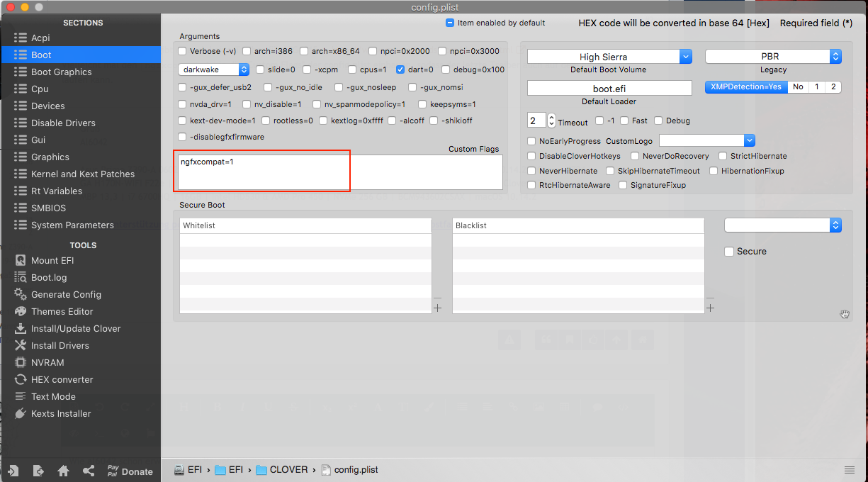This screenshot has height=482, width=868.
Task: Switch to the Devices section
Action: [47, 106]
